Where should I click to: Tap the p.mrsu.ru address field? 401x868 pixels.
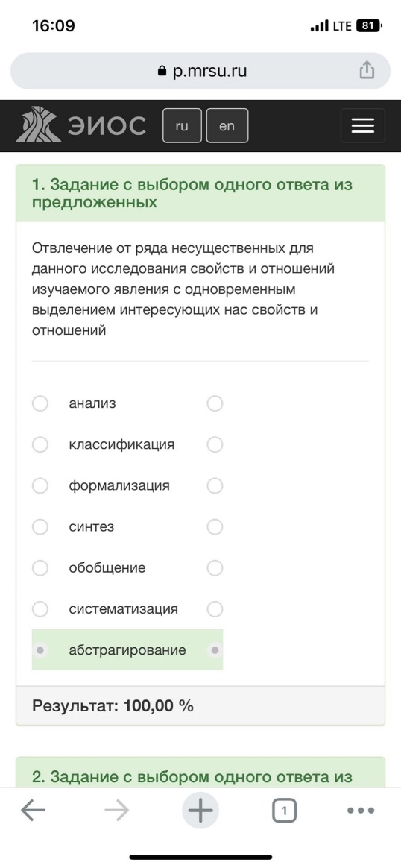click(x=200, y=71)
